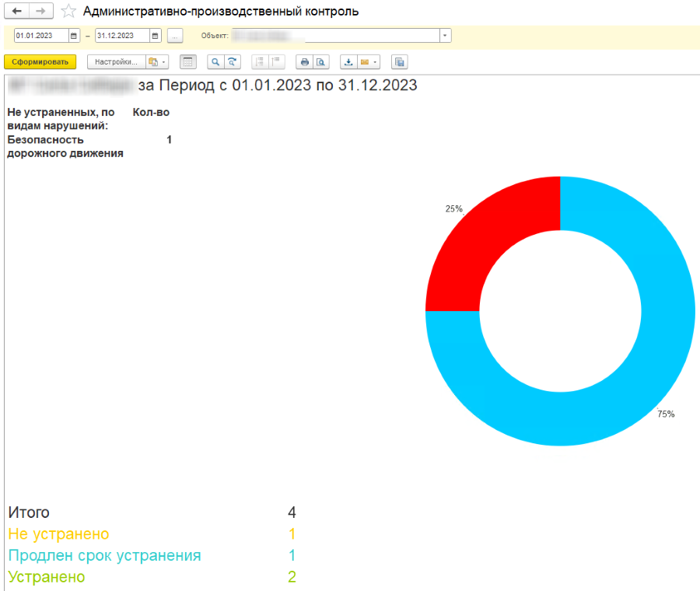Expand the Объект selection dropdown
Viewport: 700px width, 591px height.
444,35
